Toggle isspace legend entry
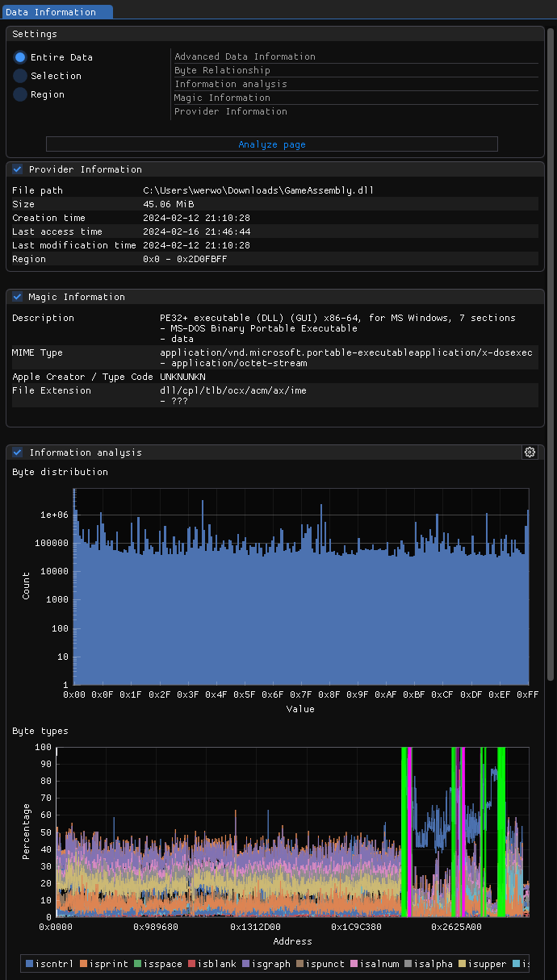This screenshot has height=980, width=557. [x=159, y=964]
